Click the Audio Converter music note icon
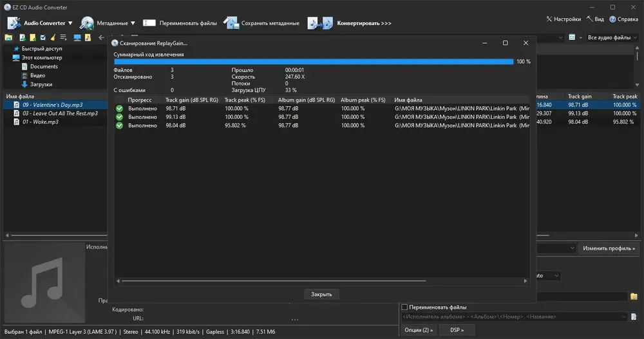This screenshot has height=339, width=644. (x=14, y=23)
